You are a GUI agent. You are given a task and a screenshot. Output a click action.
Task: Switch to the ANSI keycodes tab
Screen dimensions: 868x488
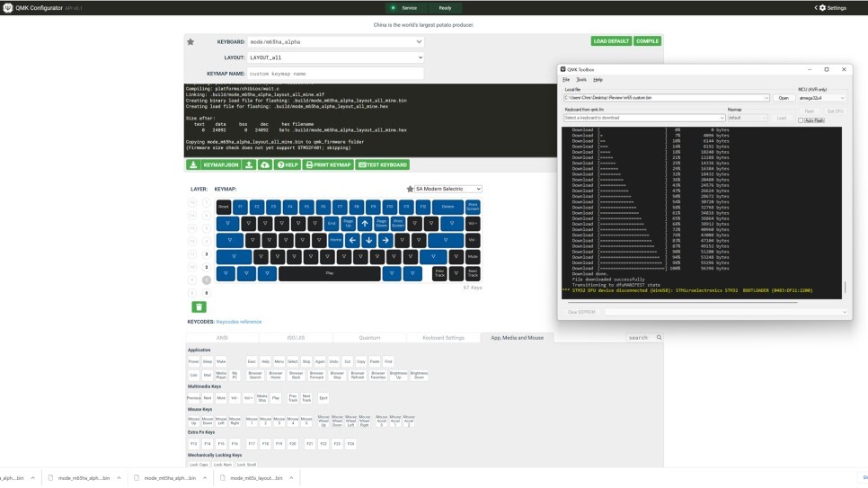click(x=222, y=337)
